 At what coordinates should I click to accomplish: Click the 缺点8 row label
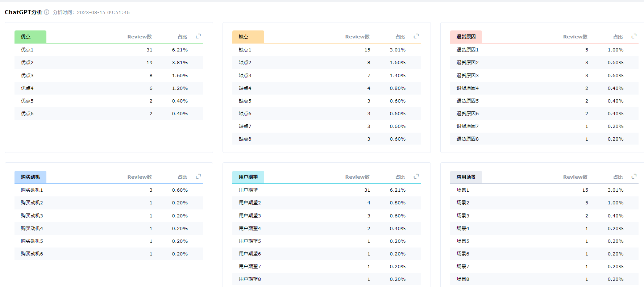pos(245,139)
